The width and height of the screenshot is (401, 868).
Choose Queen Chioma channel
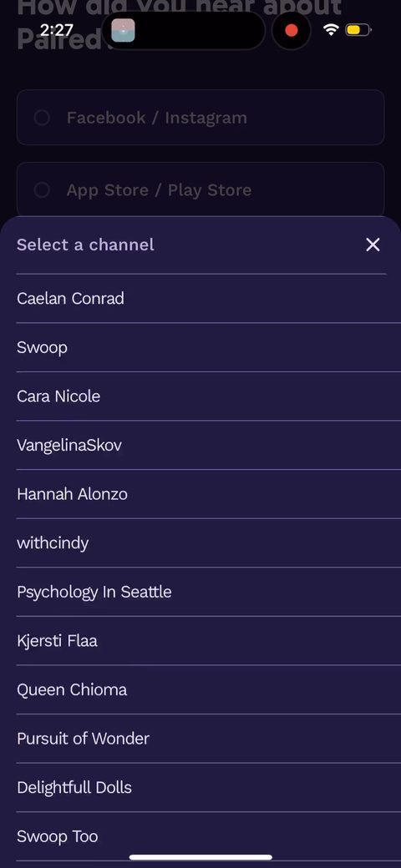point(201,689)
